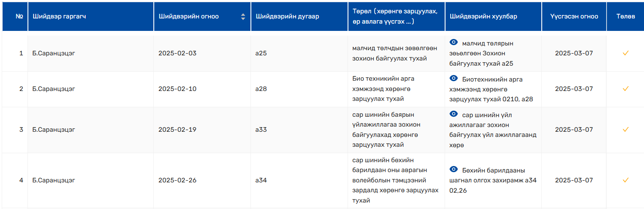Select the status checkmark for row 4
Image resolution: width=644 pixels, height=209 pixels.
click(x=626, y=180)
